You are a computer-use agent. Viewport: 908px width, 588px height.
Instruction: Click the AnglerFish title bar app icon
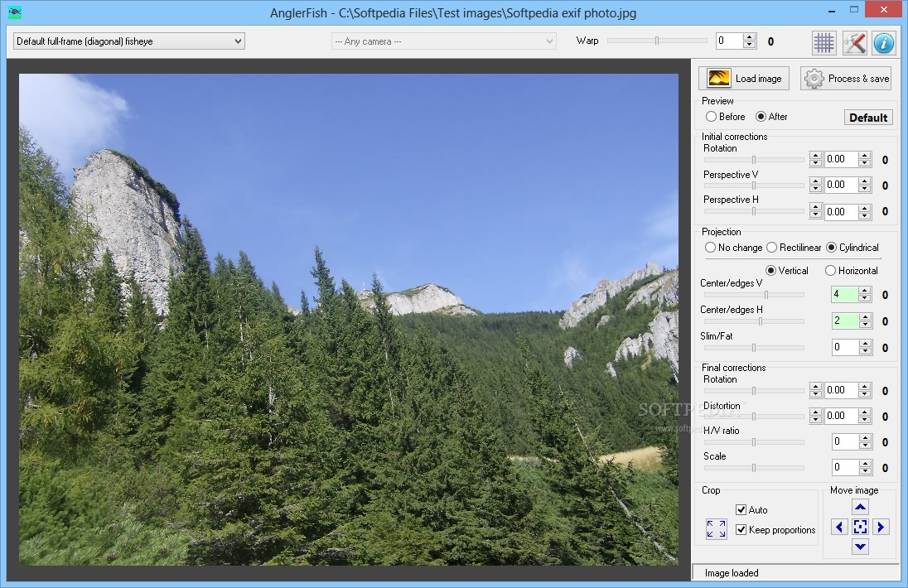[15, 12]
